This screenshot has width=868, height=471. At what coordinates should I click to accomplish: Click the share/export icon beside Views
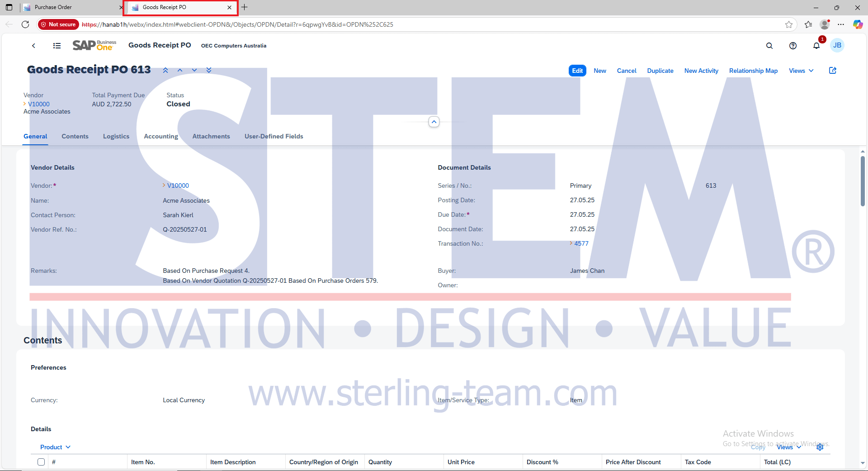pos(832,71)
